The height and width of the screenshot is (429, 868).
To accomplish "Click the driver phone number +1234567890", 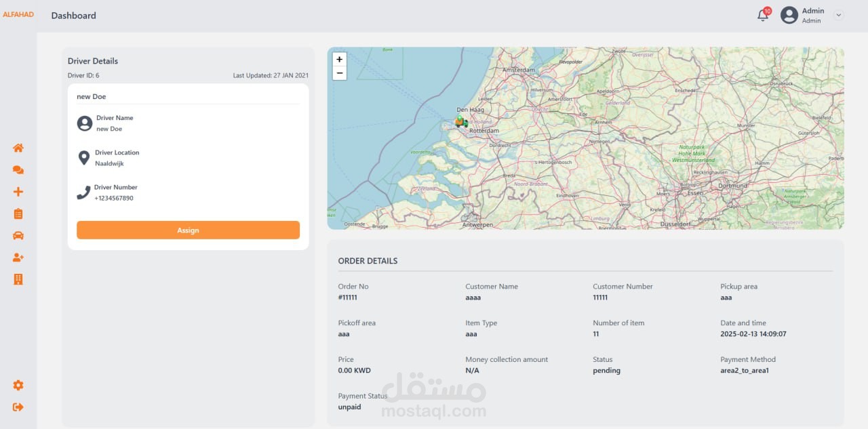I will pyautogui.click(x=114, y=198).
